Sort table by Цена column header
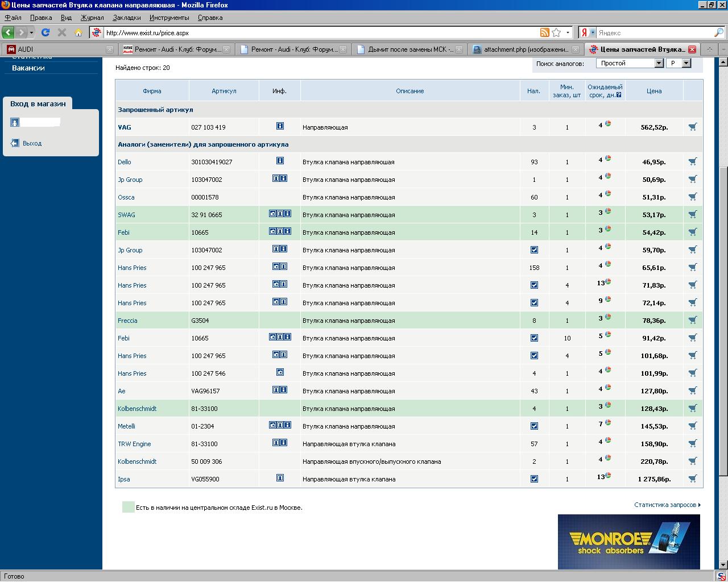This screenshot has height=582, width=728. pyautogui.click(x=654, y=91)
